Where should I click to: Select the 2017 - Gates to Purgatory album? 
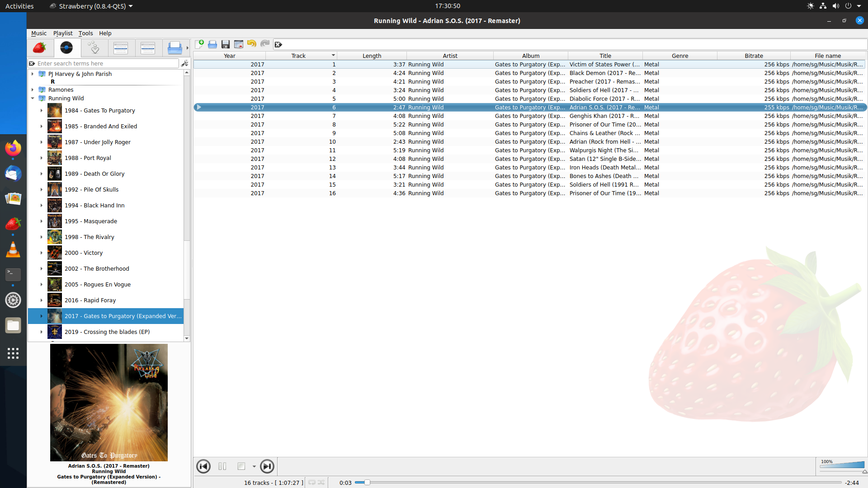point(123,315)
